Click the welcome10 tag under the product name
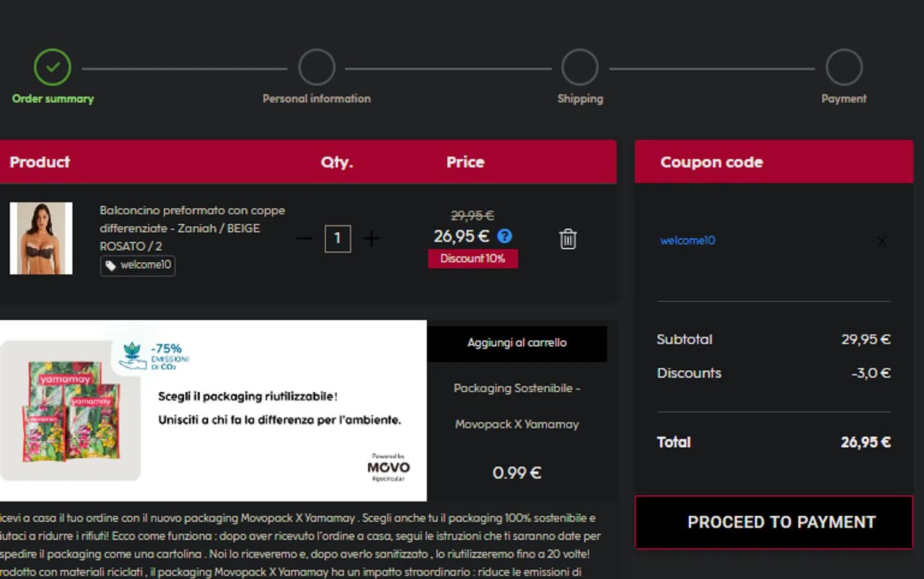The width and height of the screenshot is (924, 579). [x=138, y=265]
